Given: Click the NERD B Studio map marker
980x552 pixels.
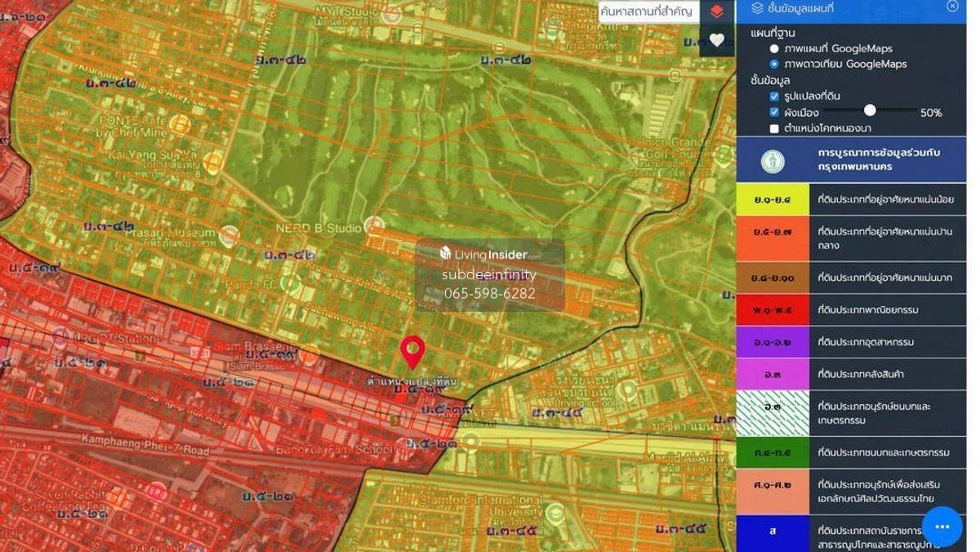Looking at the screenshot, I should coord(374,224).
